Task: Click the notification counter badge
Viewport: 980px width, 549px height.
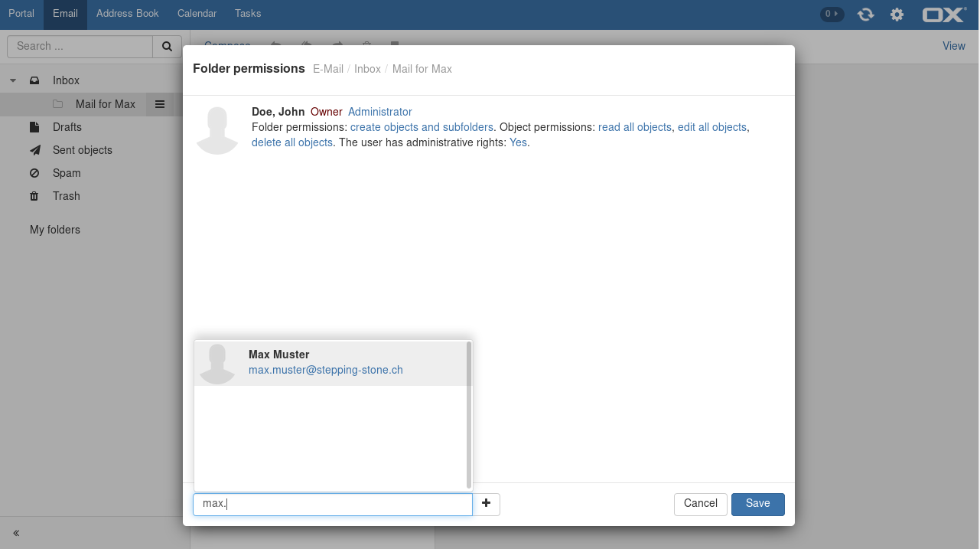Action: [832, 14]
